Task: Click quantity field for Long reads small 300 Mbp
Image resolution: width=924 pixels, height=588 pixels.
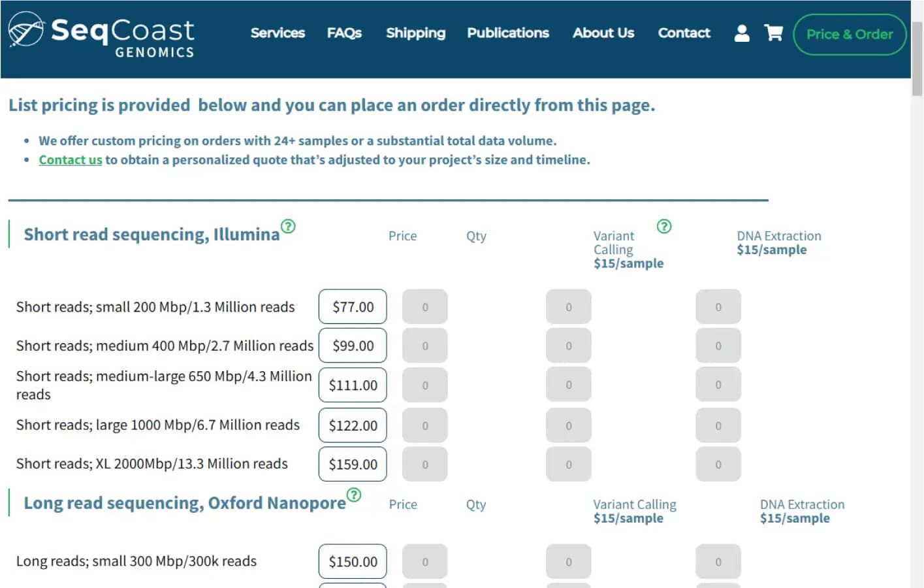Action: 424,562
